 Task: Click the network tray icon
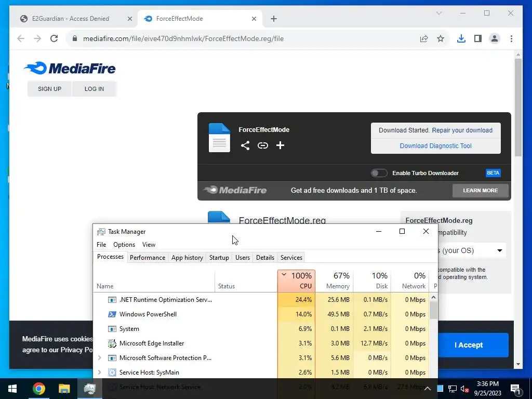[453, 389]
